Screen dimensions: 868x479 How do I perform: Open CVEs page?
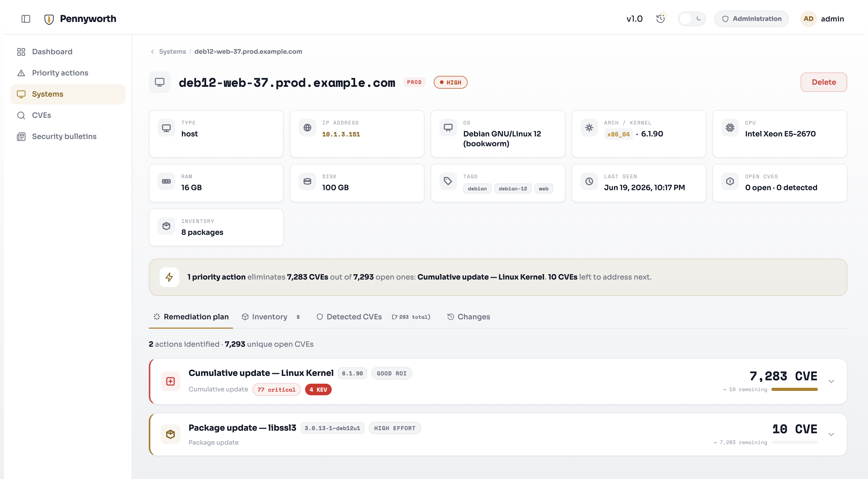pos(68,115)
